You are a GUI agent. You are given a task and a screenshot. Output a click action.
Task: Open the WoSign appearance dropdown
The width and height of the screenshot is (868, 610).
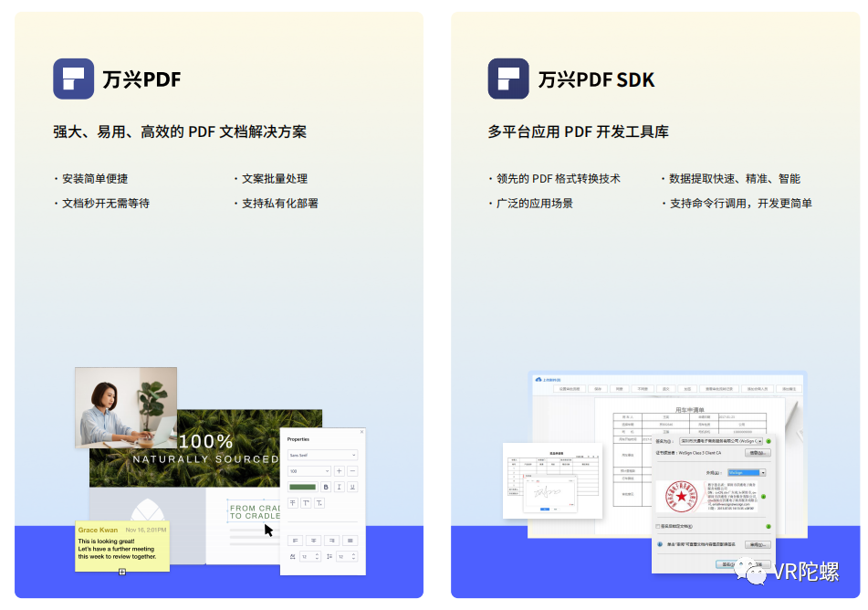pyautogui.click(x=747, y=473)
